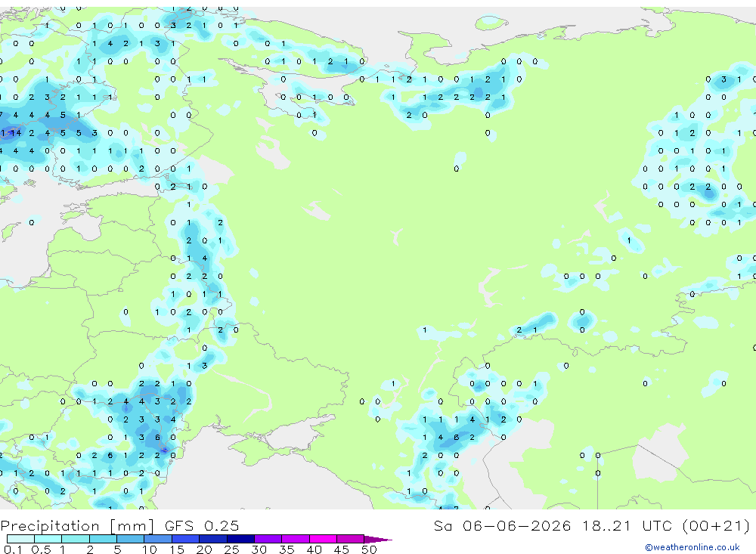Click the 25–30 mm dark navy swatch
This screenshot has height=554, width=756.
[x=240, y=539]
